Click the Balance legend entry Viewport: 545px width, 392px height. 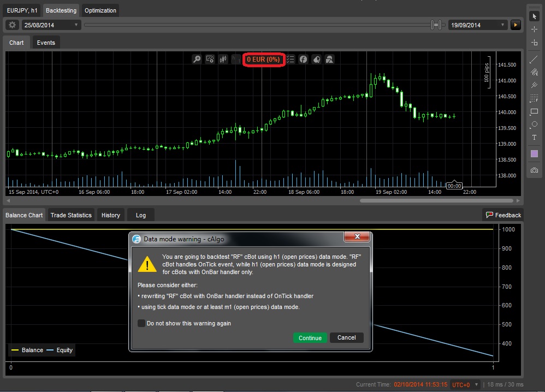(27, 350)
